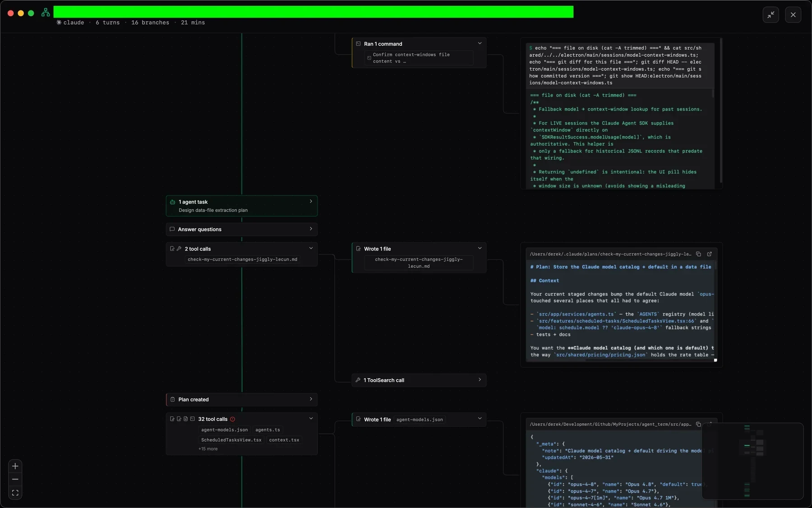Viewport: 812px width, 508px height.
Task: Click the edit icon on Wrote 1 file agent-models.json
Action: [358, 419]
